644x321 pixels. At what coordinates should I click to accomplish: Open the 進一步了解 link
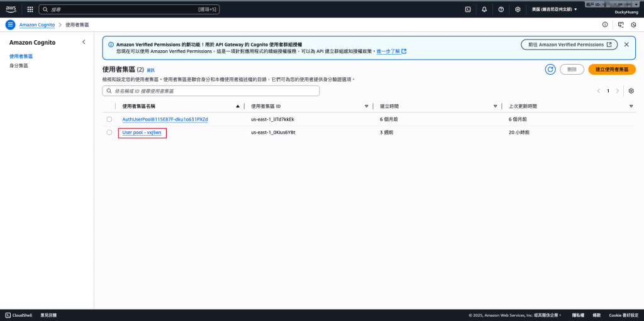pyautogui.click(x=391, y=52)
